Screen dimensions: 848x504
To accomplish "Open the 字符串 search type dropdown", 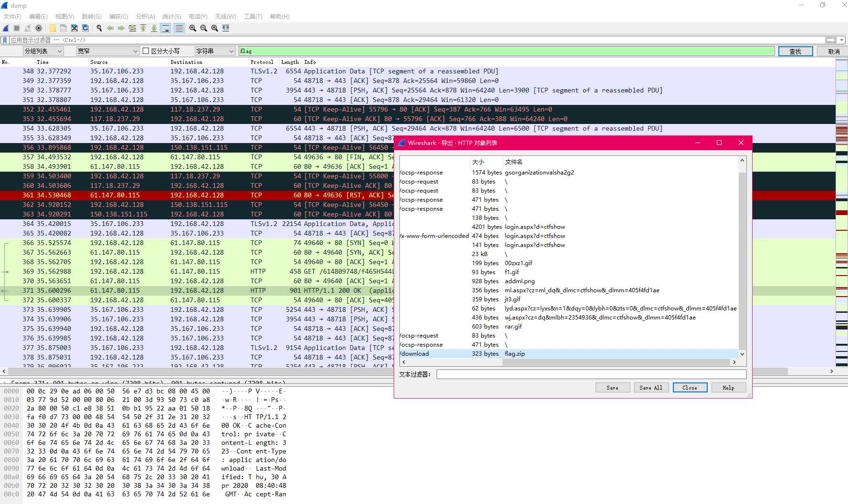I will pyautogui.click(x=215, y=51).
